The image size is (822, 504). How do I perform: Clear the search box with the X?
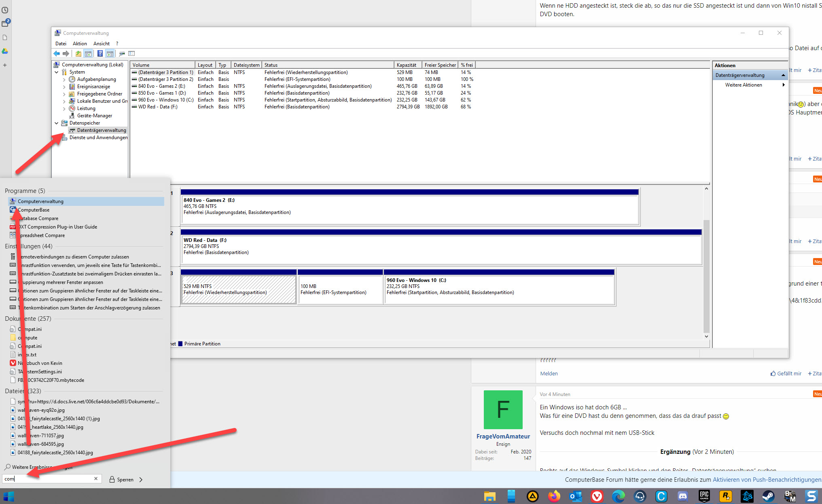(96, 479)
